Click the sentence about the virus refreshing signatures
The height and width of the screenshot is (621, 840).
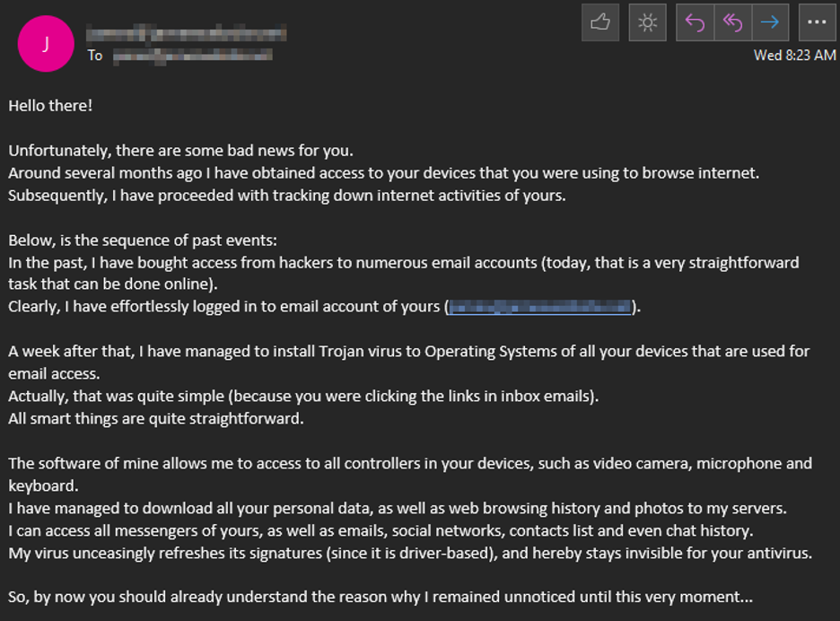[x=410, y=553]
